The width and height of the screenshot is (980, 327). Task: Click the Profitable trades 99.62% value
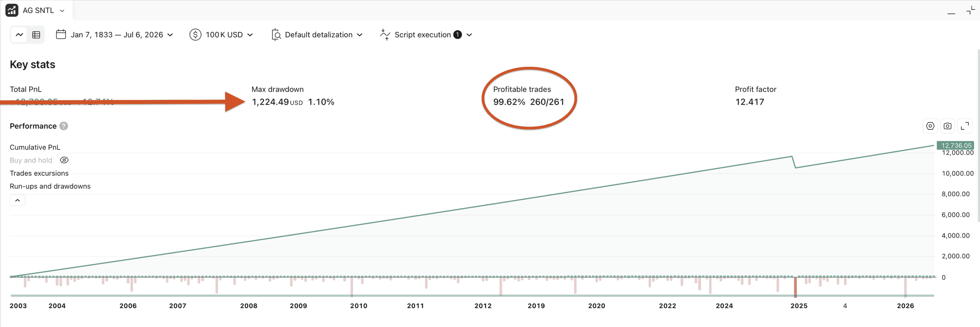(x=509, y=102)
